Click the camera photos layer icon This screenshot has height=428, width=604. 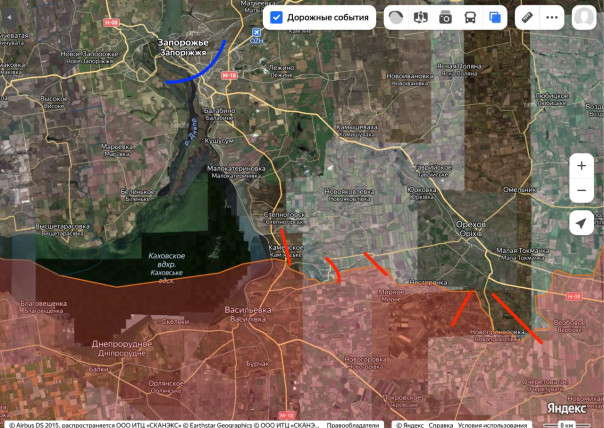445,18
